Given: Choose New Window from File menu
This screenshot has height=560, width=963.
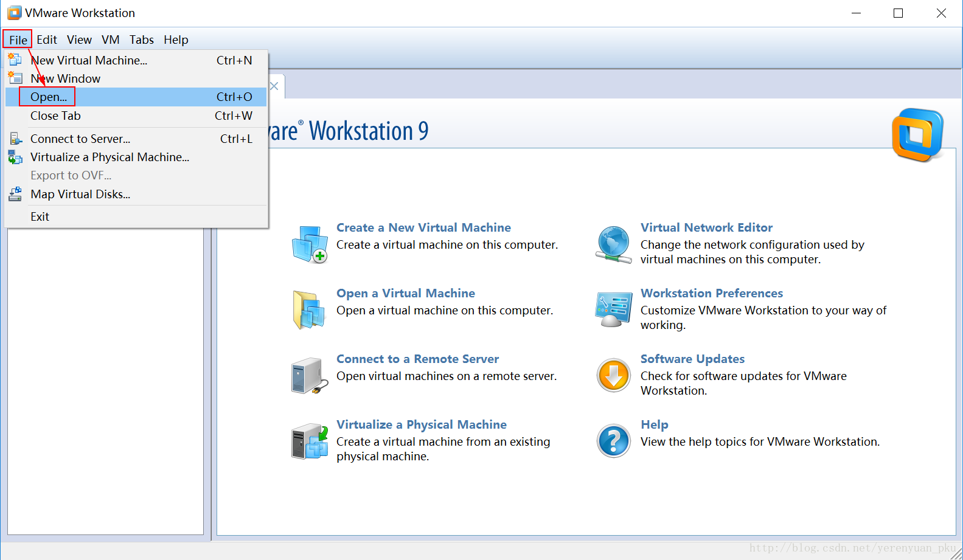Looking at the screenshot, I should coord(136,78).
